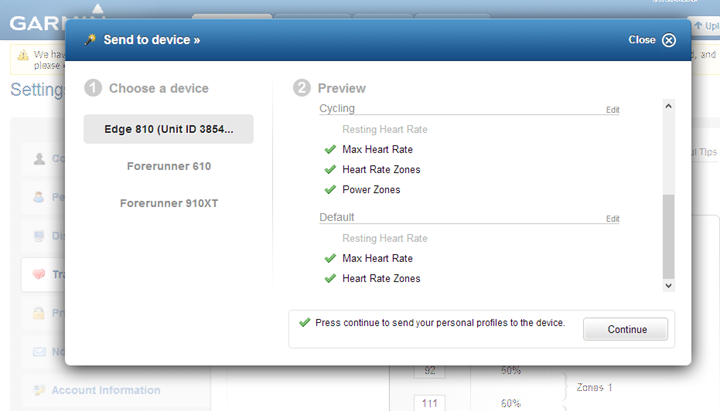720x411 pixels.
Task: Click Cycling Heart Rate Zones checkmark
Action: pos(330,169)
